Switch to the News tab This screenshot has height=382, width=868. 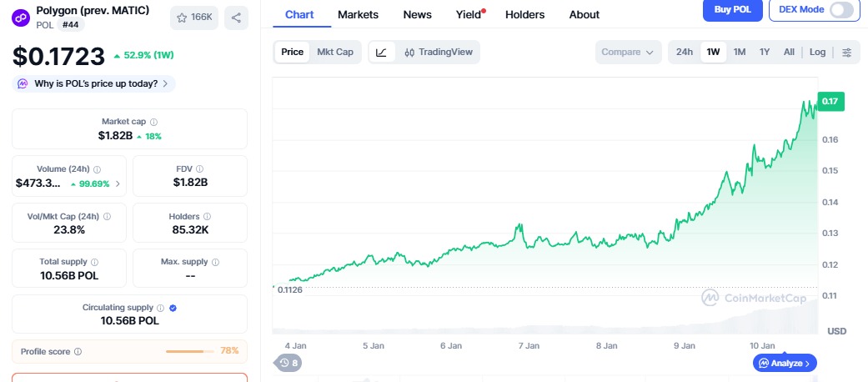coord(418,14)
